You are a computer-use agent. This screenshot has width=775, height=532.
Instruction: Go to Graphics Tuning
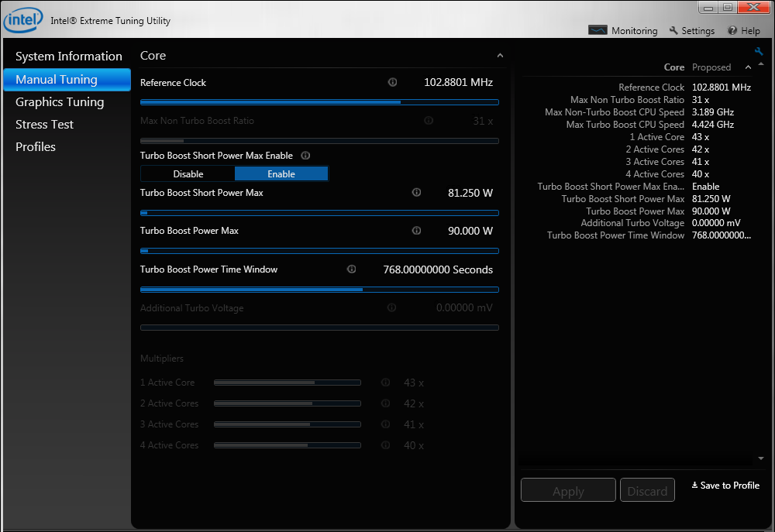click(x=60, y=102)
